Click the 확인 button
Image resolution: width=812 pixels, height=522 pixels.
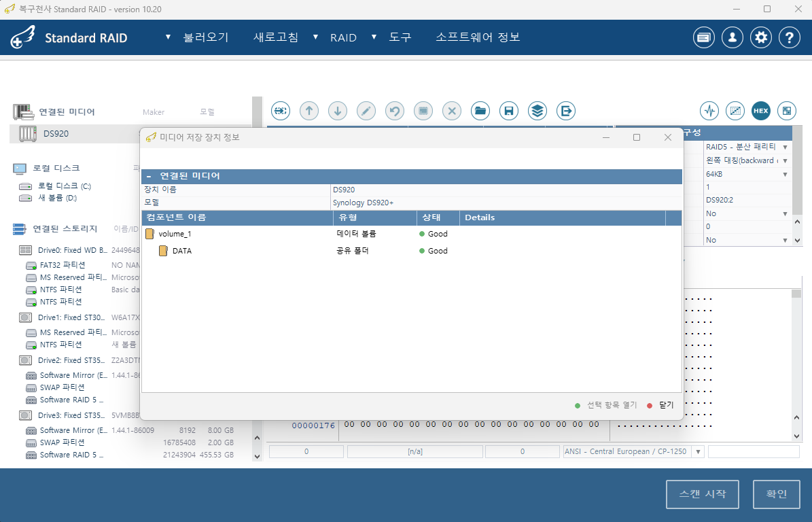776,494
